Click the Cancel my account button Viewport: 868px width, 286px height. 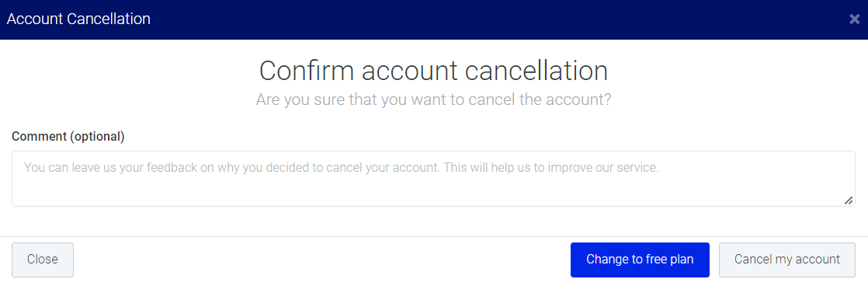pyautogui.click(x=786, y=260)
